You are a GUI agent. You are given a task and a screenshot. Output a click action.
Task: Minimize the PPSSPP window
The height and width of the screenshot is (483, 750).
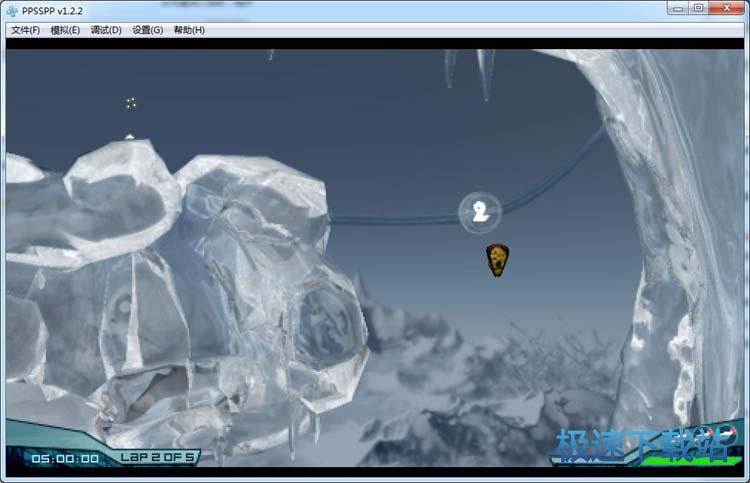(x=678, y=8)
